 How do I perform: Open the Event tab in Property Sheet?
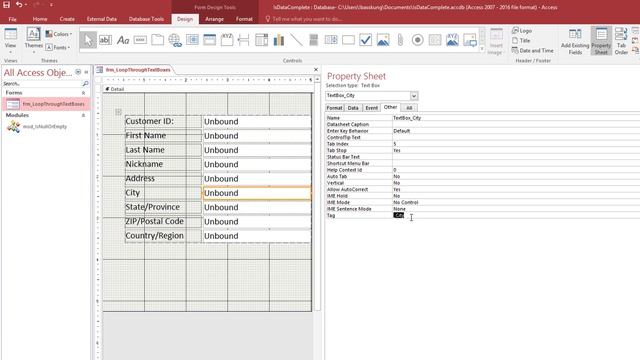[371, 108]
